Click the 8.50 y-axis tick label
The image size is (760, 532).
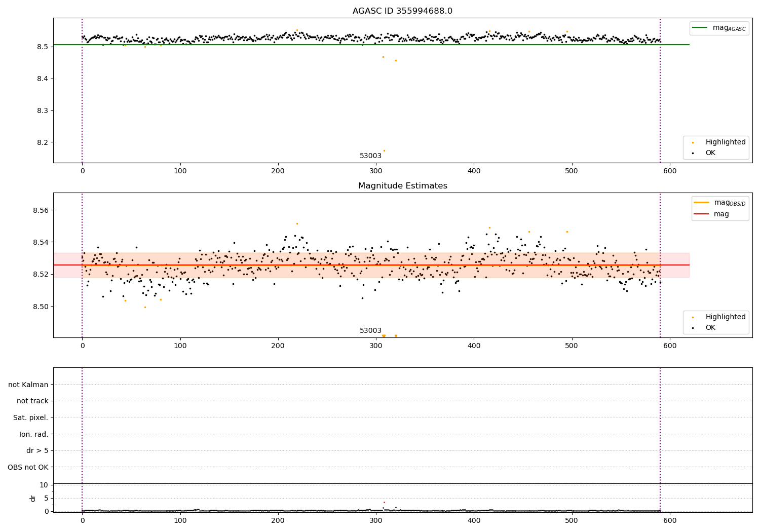click(x=40, y=307)
